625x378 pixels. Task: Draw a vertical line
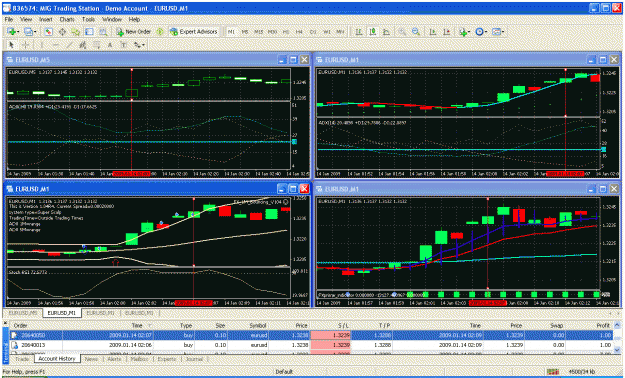pyautogui.click(x=41, y=45)
